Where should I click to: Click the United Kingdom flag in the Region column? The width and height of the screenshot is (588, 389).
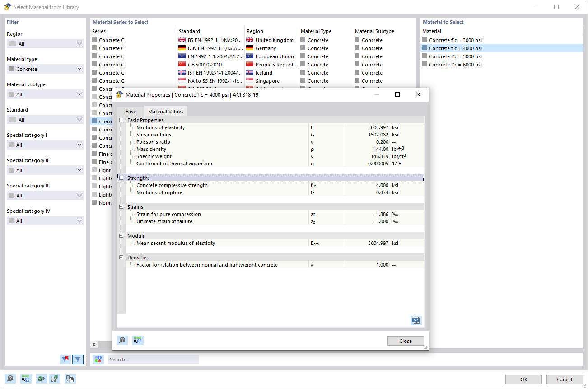coord(250,40)
